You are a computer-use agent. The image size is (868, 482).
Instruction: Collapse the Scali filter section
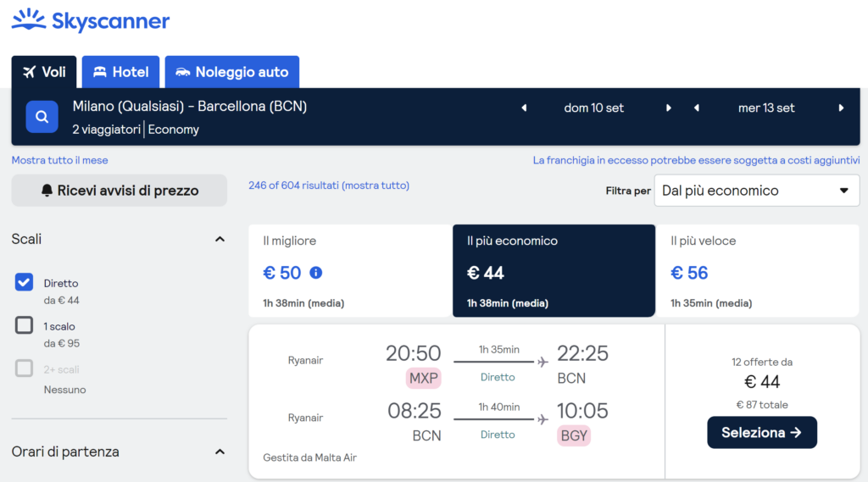220,240
